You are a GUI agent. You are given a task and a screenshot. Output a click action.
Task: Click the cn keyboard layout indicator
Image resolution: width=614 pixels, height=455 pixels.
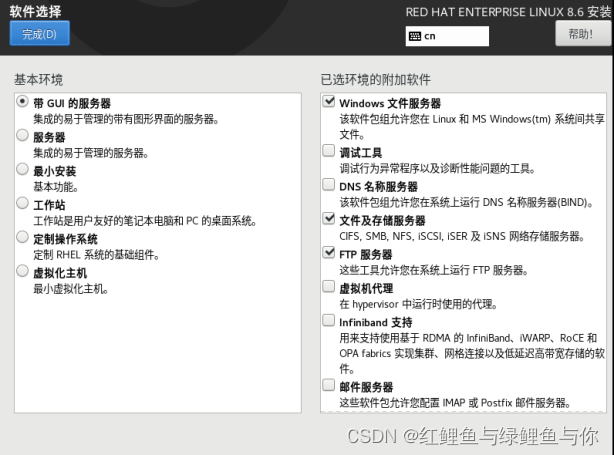(447, 36)
